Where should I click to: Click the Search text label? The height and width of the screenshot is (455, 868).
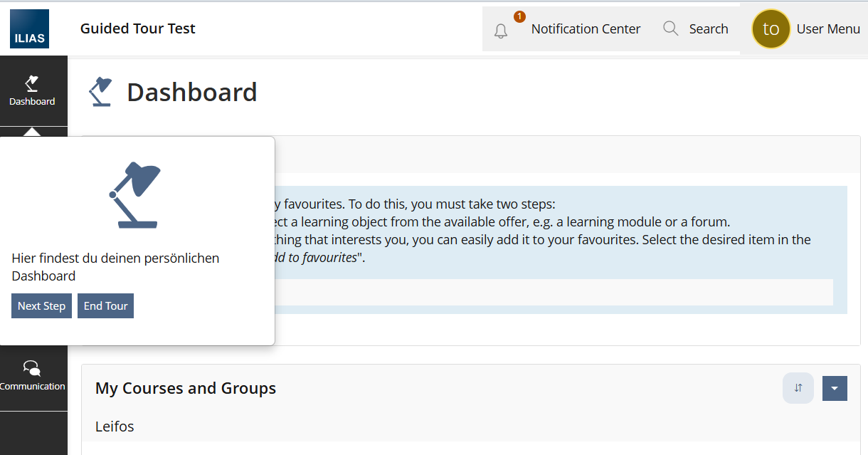tap(709, 29)
